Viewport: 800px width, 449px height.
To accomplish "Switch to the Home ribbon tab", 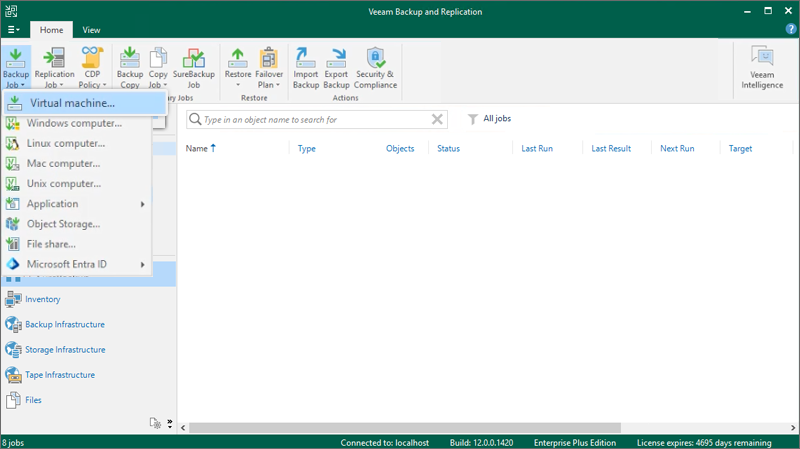I will point(52,30).
